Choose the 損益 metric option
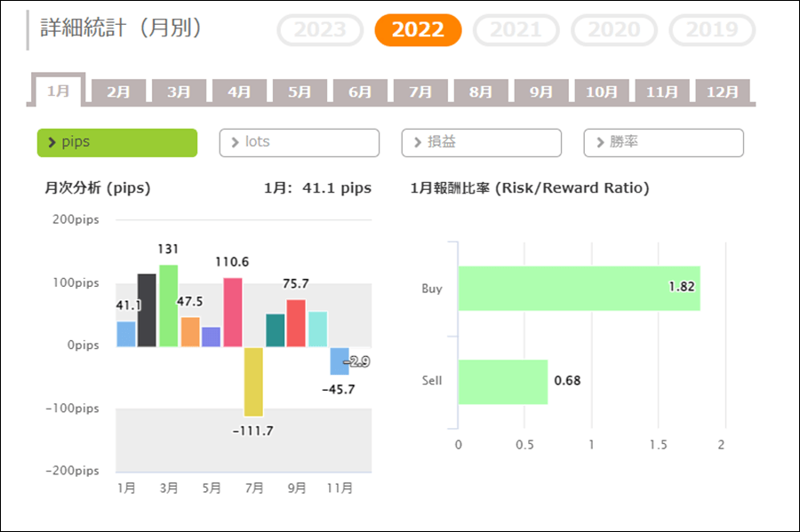Screen dimensions: 800x532 point(481,142)
